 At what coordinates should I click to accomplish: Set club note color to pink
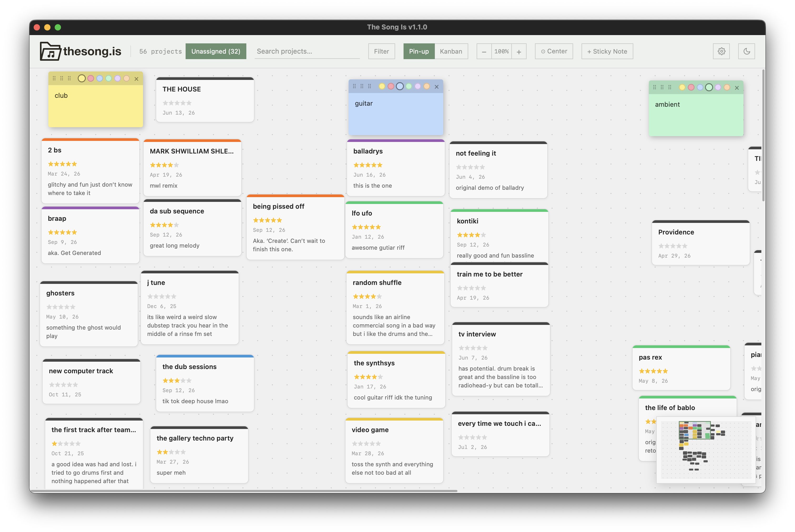91,78
